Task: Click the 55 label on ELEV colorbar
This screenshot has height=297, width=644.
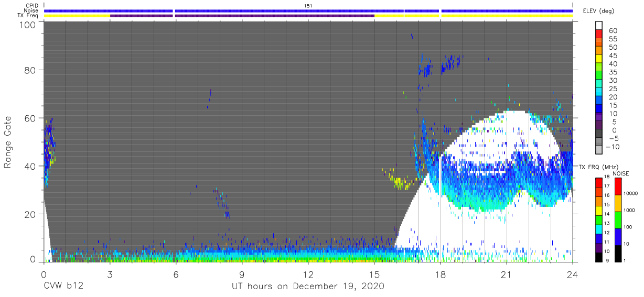Action: [x=612, y=39]
